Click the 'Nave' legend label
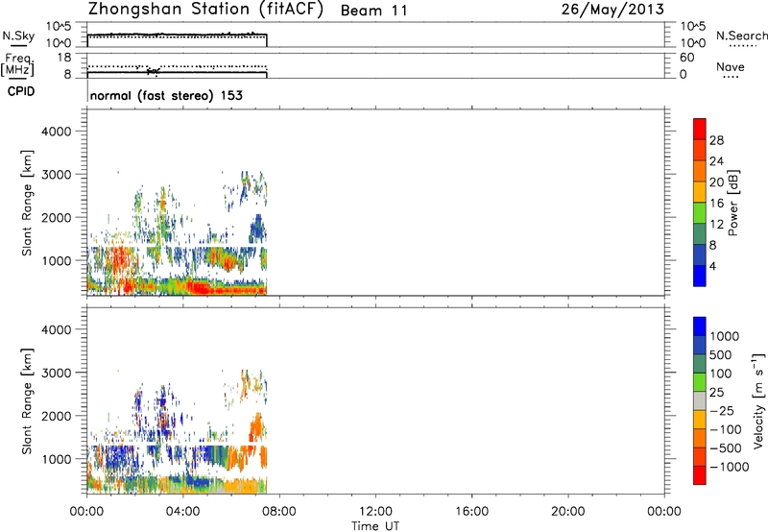The image size is (768, 532). coord(731,67)
